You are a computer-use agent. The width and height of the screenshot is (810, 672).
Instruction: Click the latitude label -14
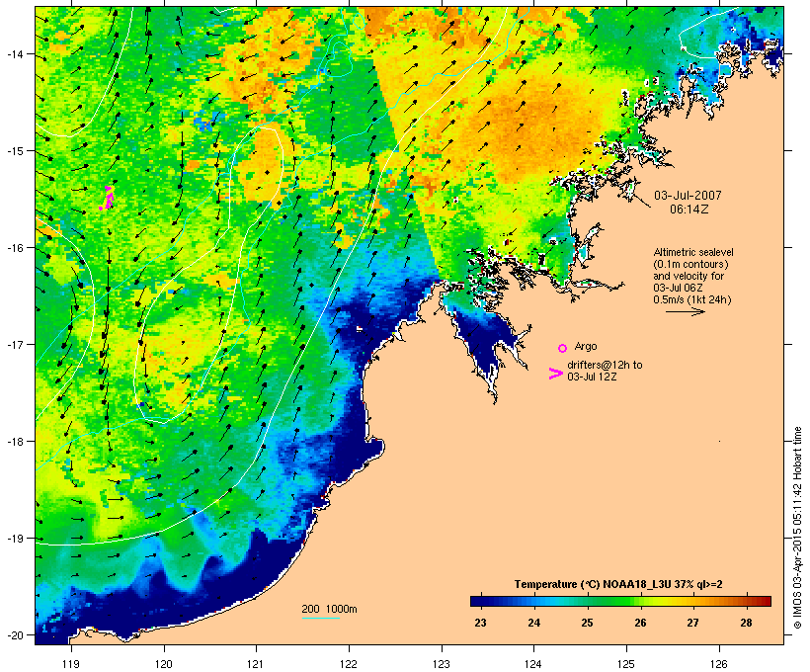click(14, 54)
